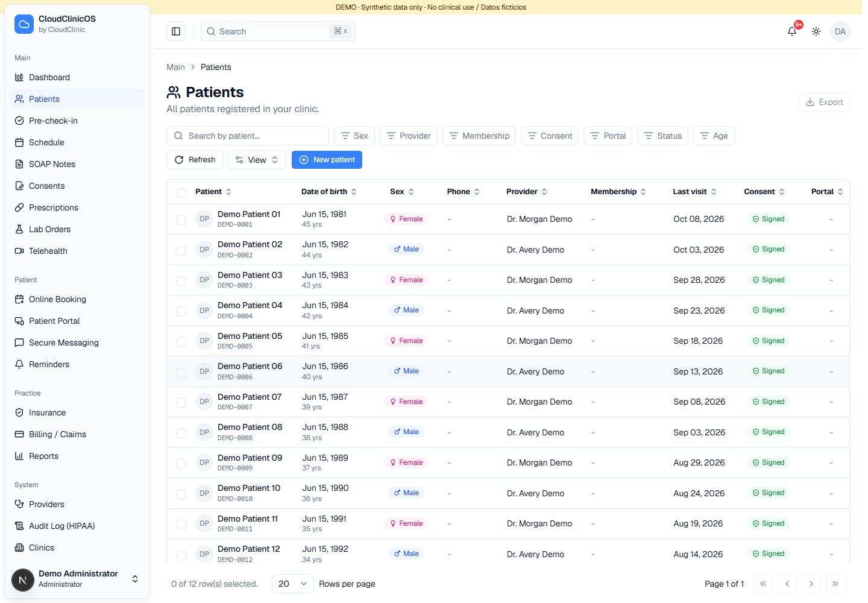The width and height of the screenshot is (868, 603).
Task: Open Insurance in sidebar
Action: coord(77,412)
